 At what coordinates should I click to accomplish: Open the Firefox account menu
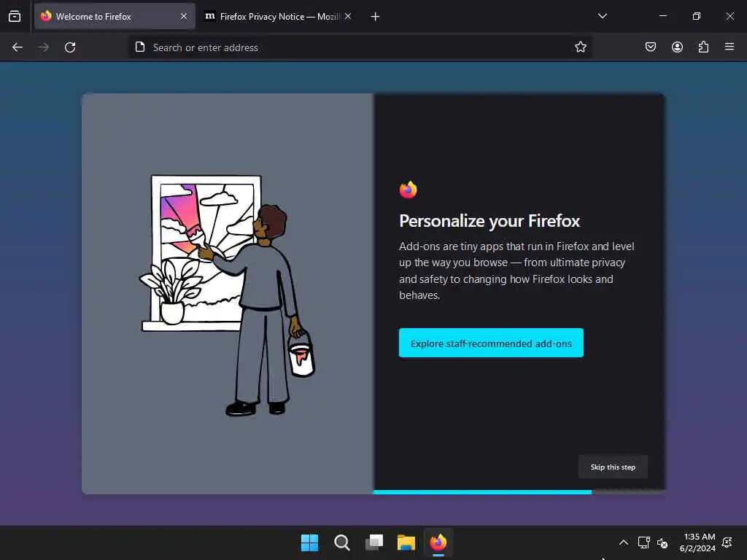coord(677,47)
